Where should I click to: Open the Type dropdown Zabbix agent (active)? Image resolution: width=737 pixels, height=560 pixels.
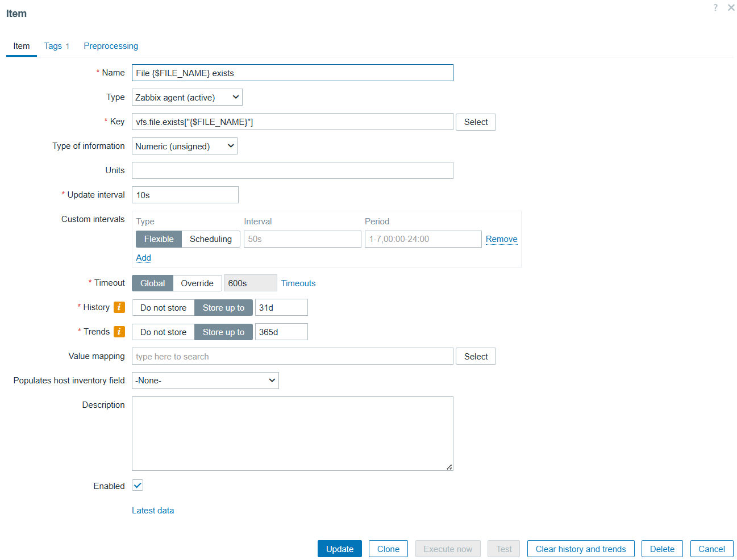tap(187, 98)
